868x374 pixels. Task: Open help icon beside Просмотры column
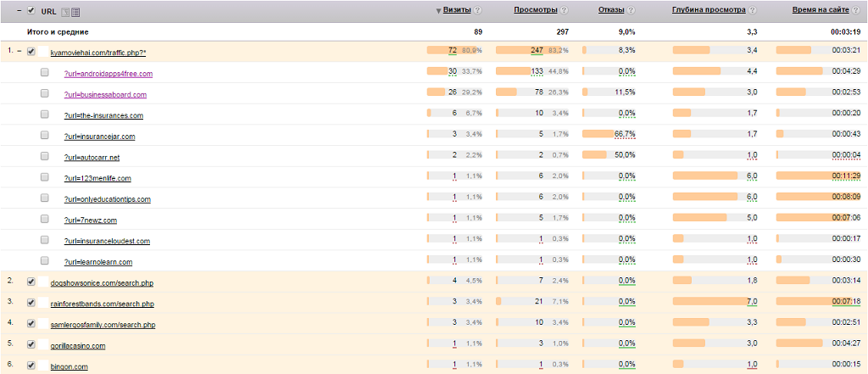[564, 10]
